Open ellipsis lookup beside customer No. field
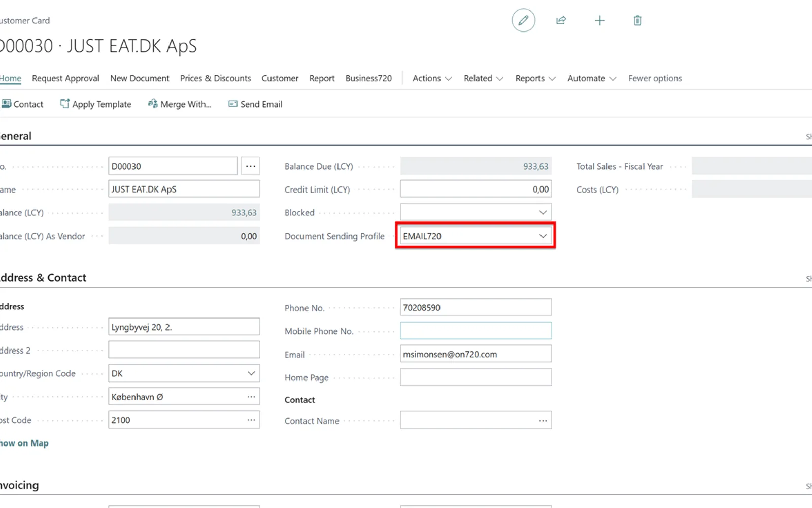Screen dimensions: 812x508 (251, 166)
